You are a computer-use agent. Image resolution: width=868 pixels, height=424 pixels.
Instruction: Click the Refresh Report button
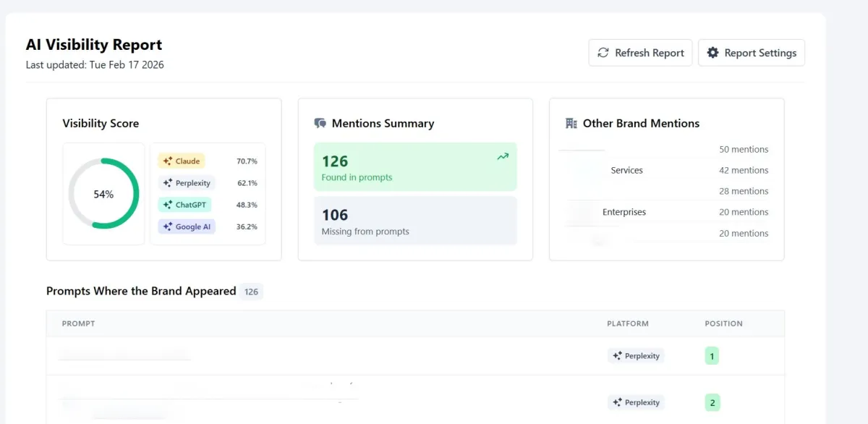pyautogui.click(x=640, y=53)
